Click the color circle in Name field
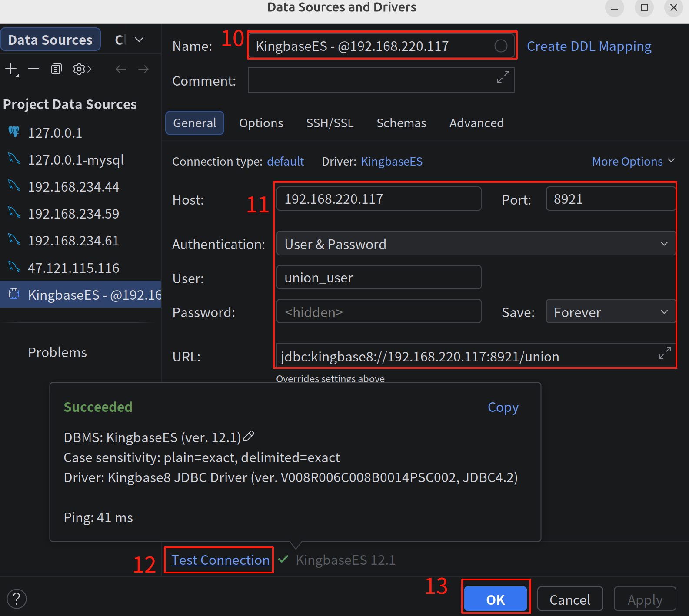This screenshot has height=616, width=689. (x=500, y=46)
